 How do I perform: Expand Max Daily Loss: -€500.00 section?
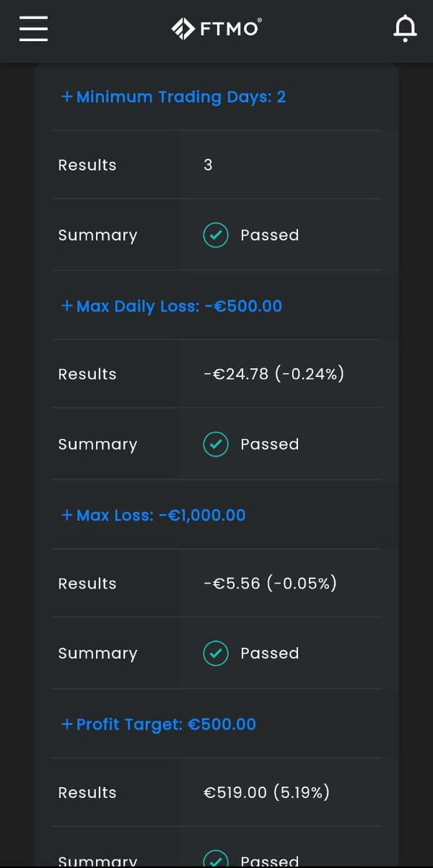pyautogui.click(x=172, y=306)
